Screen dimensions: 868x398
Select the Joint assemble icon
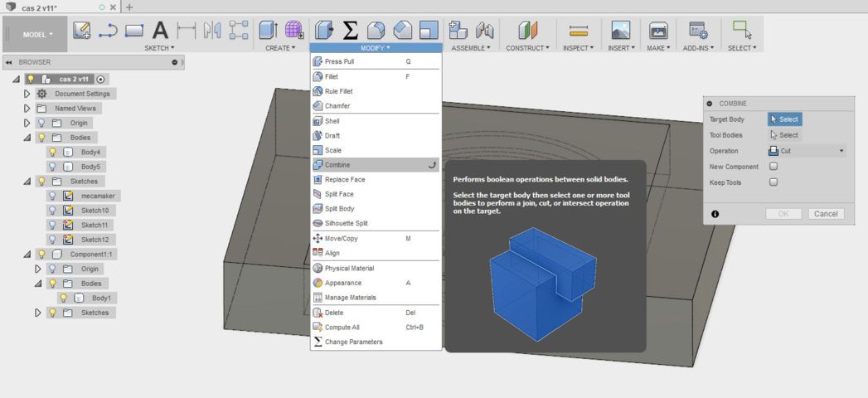click(x=484, y=30)
